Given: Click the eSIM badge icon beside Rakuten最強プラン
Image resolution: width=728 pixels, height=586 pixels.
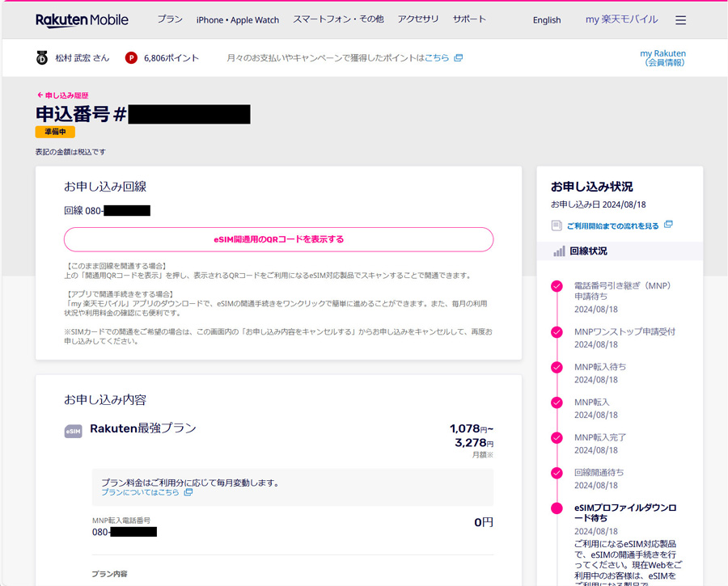Looking at the screenshot, I should point(74,432).
